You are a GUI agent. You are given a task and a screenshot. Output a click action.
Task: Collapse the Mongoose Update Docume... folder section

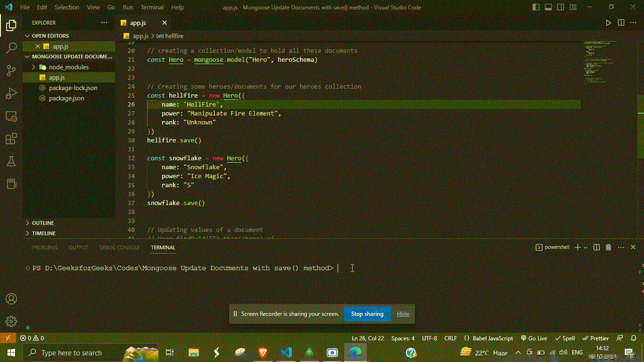(x=69, y=57)
